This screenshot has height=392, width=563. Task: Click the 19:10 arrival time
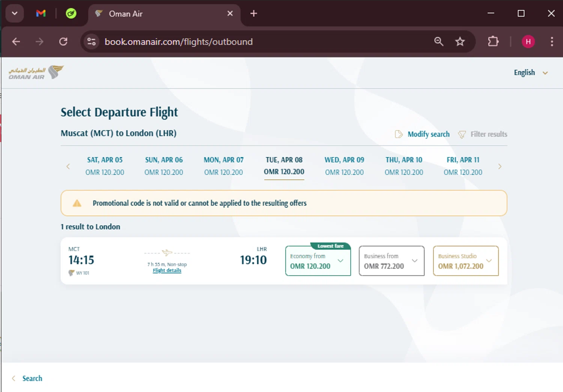(253, 260)
